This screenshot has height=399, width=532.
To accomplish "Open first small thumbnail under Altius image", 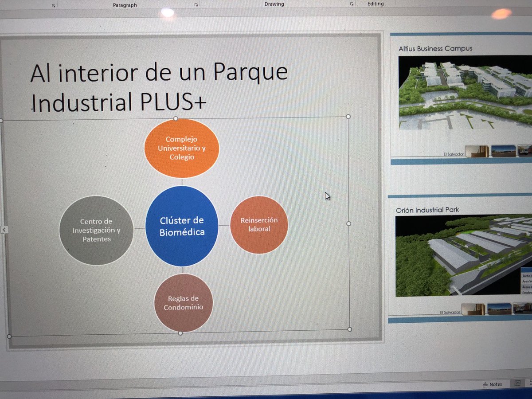I will click(x=477, y=151).
